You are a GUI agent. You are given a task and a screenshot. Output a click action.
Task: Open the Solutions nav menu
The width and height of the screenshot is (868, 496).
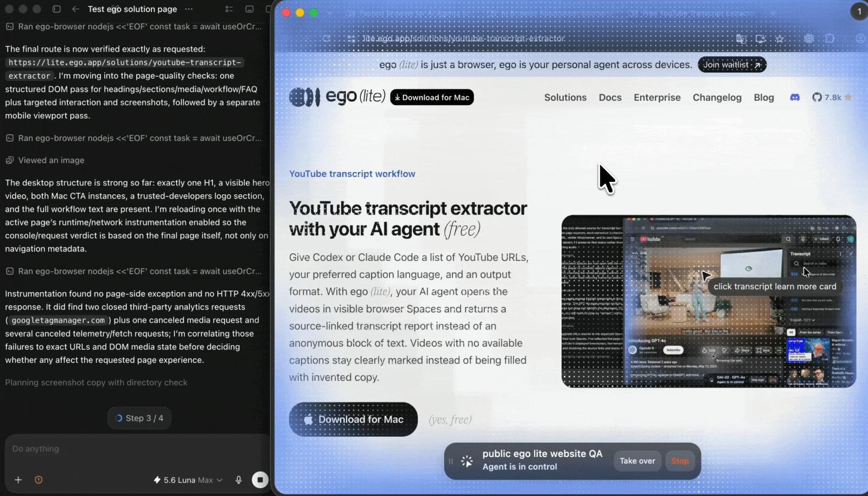pos(565,98)
